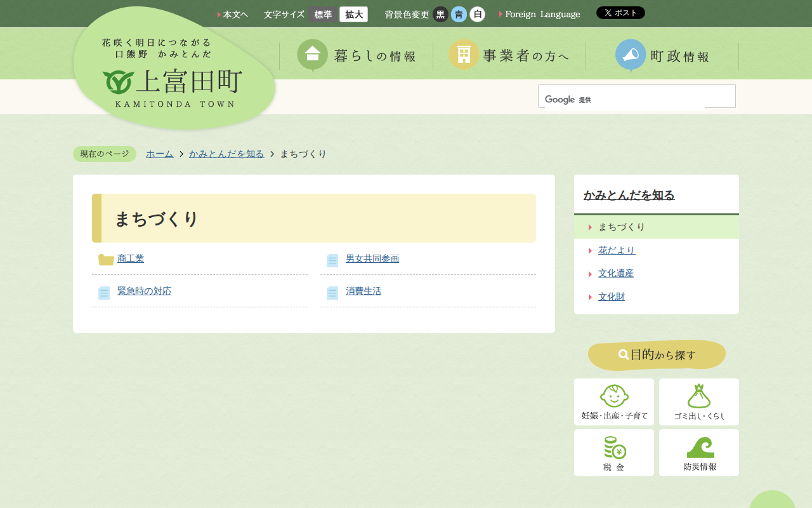Set text size to 拡大
The height and width of the screenshot is (508, 812).
353,15
